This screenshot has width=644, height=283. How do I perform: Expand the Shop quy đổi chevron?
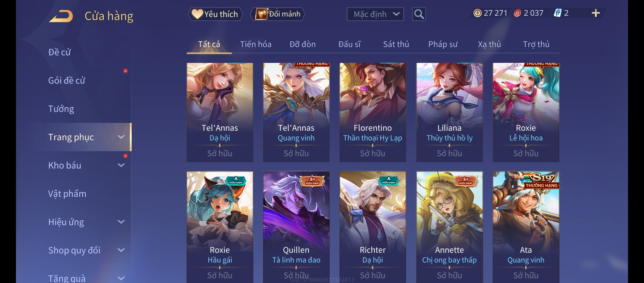(121, 250)
